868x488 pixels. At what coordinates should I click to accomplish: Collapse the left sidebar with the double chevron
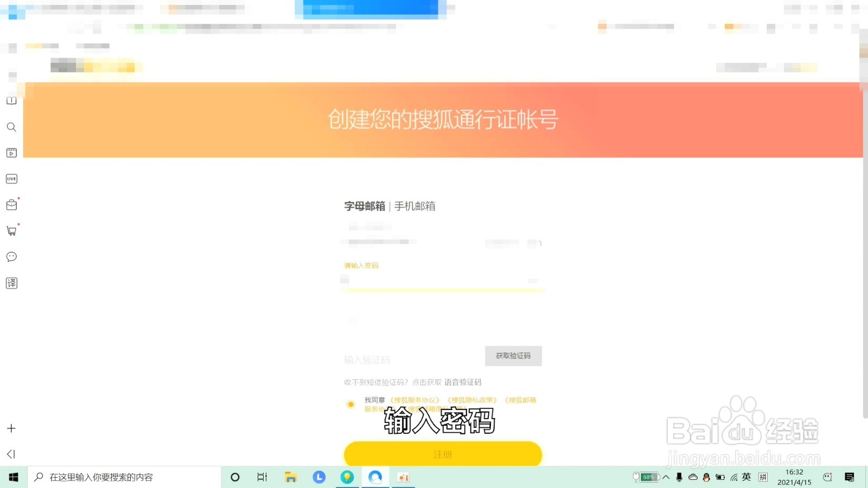[11, 454]
